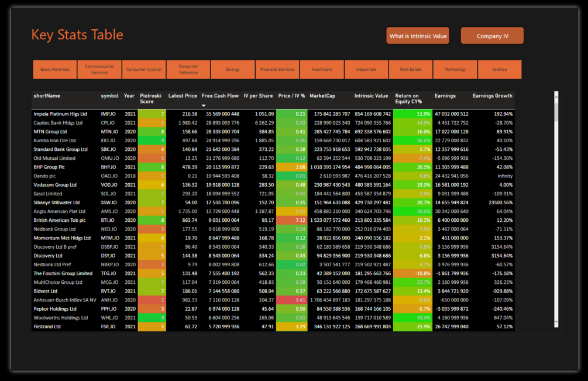Select Nedbank Ltd Pref name

pyautogui.click(x=52, y=265)
